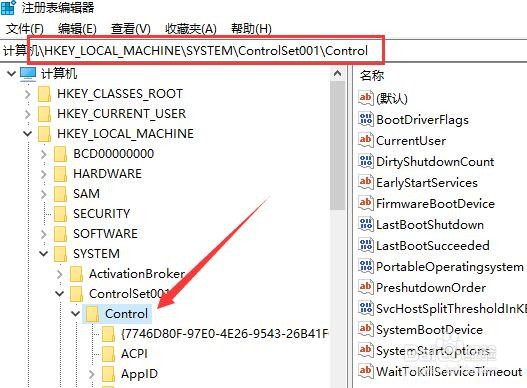Click the LastBootShutdown DWORD icon
This screenshot has height=388, width=527.
click(366, 224)
